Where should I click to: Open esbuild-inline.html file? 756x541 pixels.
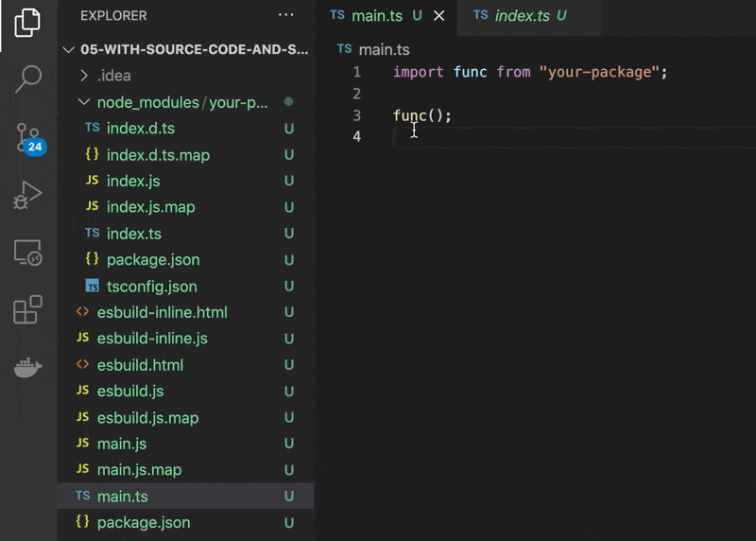(185, 312)
